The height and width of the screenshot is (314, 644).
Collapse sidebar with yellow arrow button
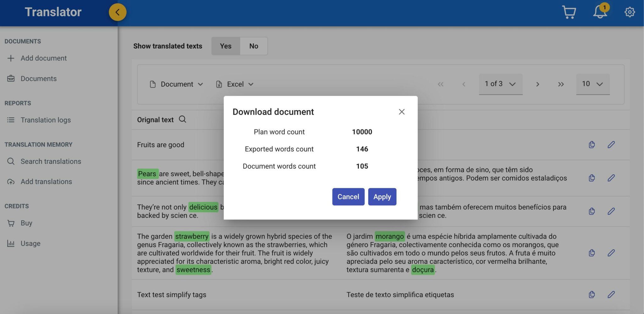[118, 12]
